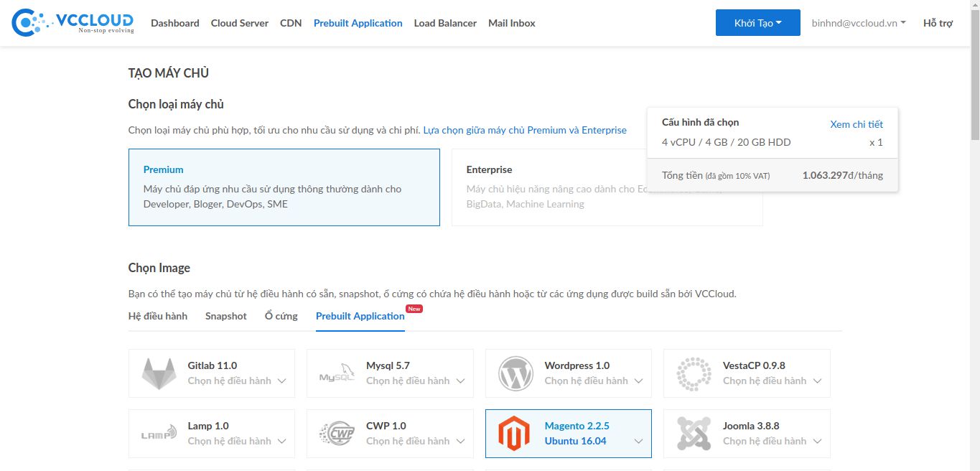Select the Premium server type card
The height and width of the screenshot is (471, 980).
[x=284, y=187]
